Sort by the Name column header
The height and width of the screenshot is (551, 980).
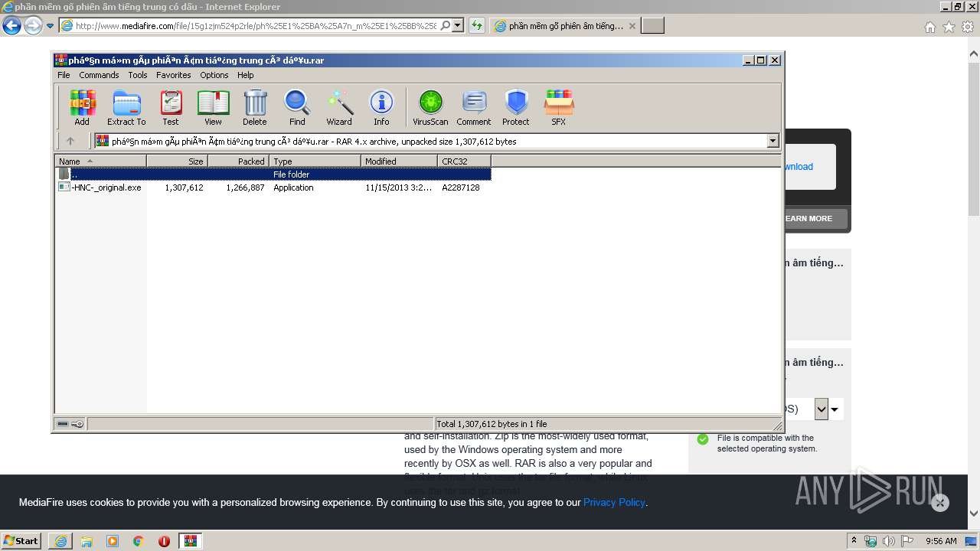coord(101,161)
